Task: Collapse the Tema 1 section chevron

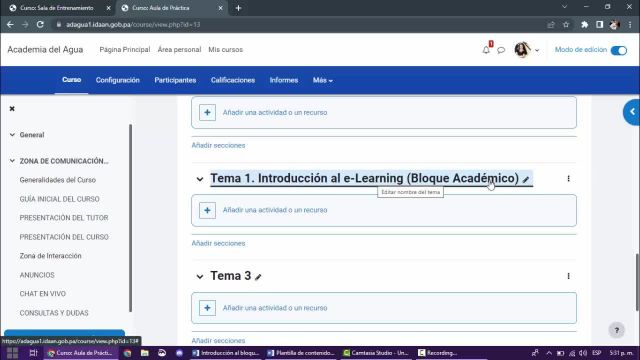Action: tap(200, 179)
